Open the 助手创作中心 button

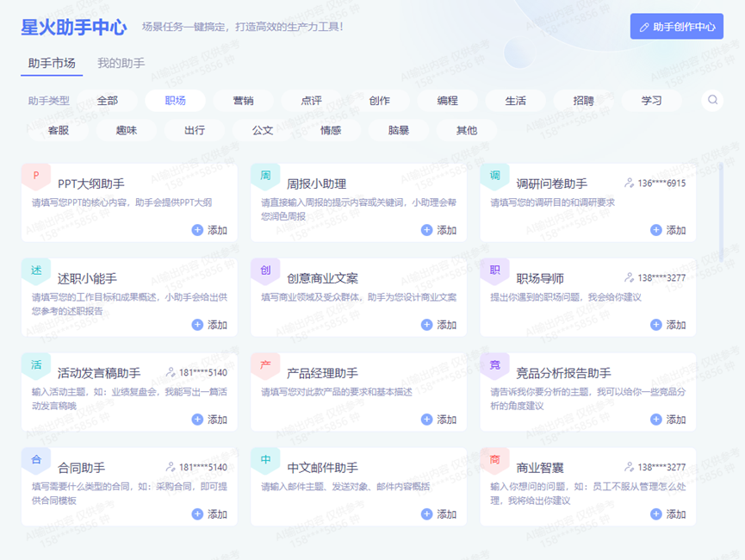676,27
